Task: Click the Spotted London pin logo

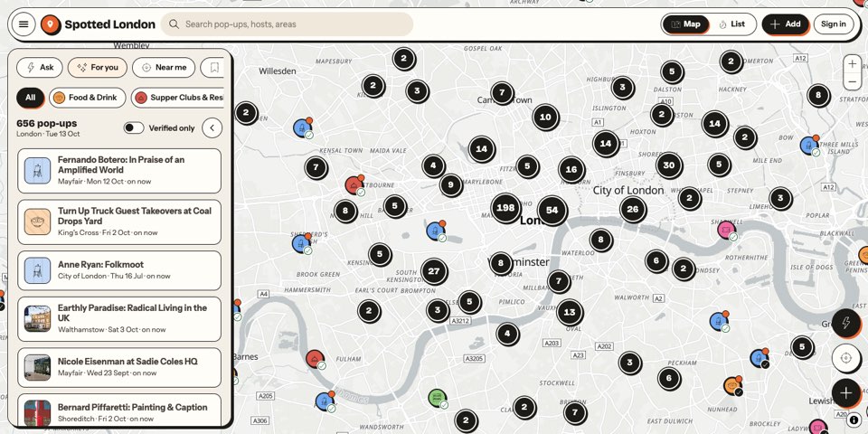Action: (51, 24)
